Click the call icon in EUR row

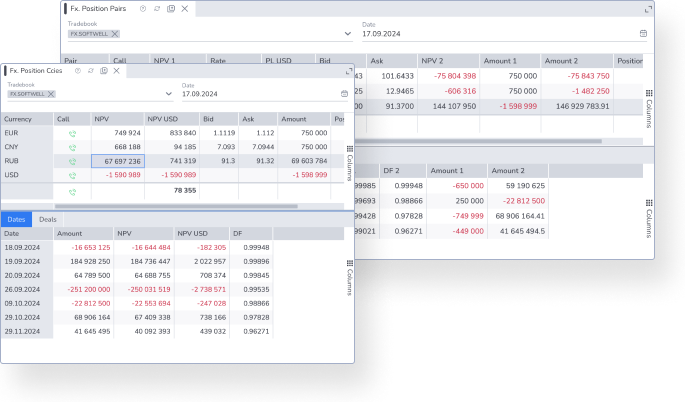pos(72,132)
